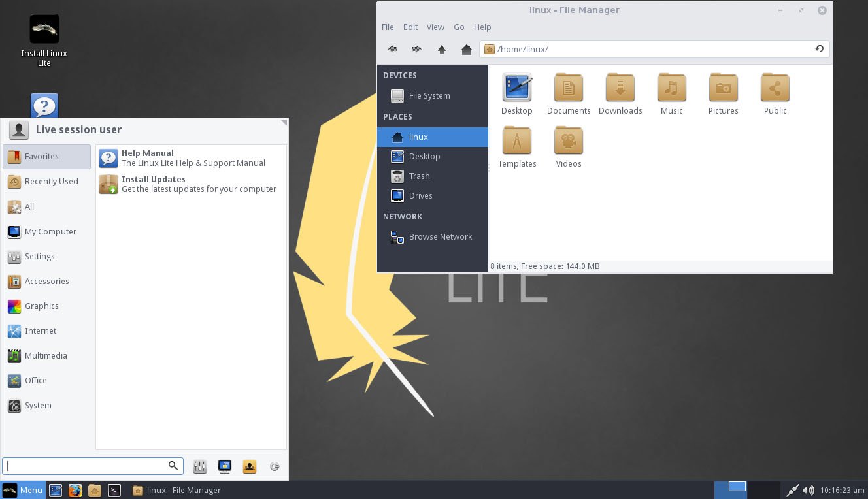Open the Music folder
Screen dimensions: 868x499
click(671, 94)
